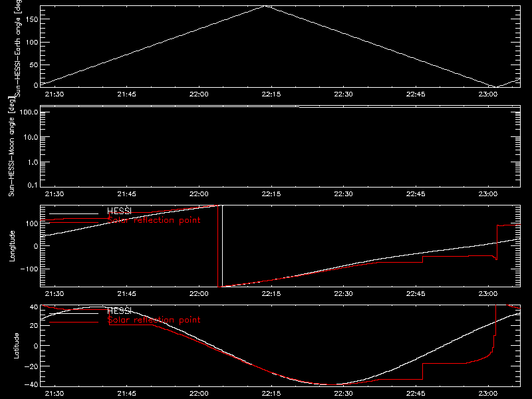
Task: Click 50 tick on Earth angle y-axis
Action: point(34,65)
